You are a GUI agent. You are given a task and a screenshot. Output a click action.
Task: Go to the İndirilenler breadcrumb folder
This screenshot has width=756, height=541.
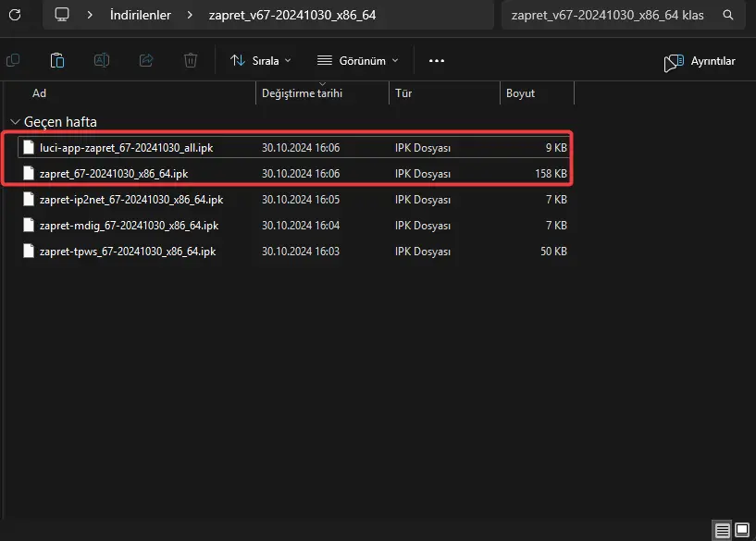point(141,15)
